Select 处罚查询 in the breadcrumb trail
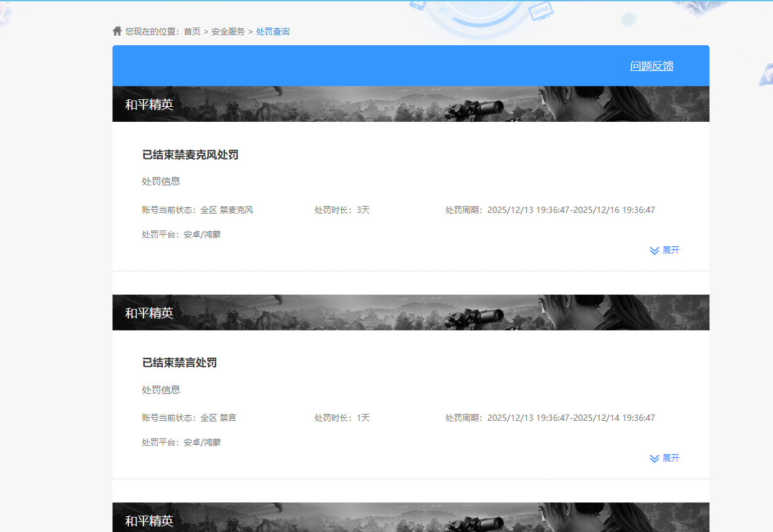The width and height of the screenshot is (773, 532). [272, 31]
